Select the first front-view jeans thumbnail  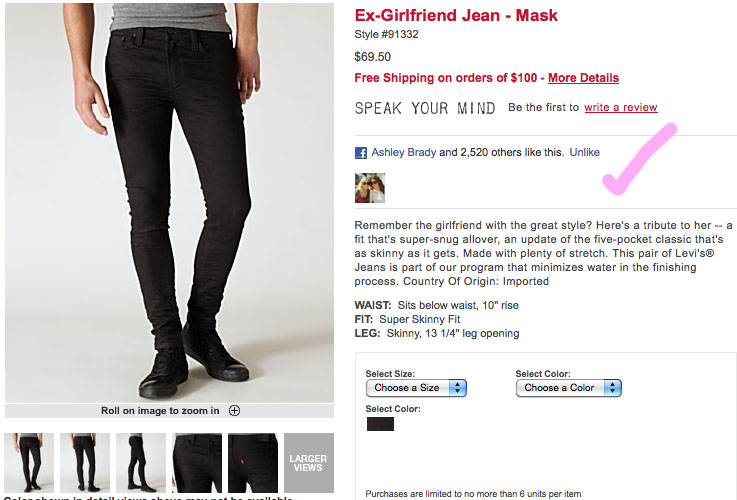(29, 463)
